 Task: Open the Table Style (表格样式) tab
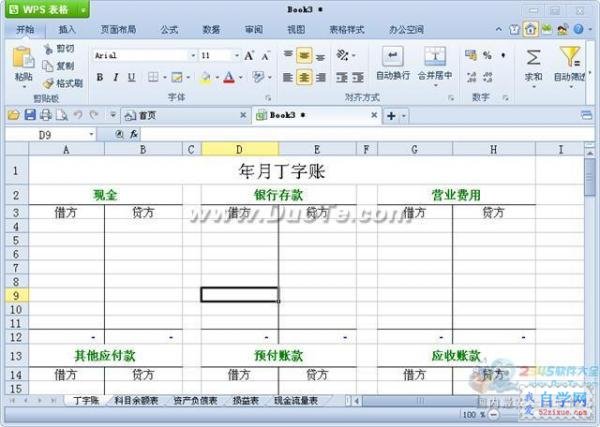[x=347, y=29]
